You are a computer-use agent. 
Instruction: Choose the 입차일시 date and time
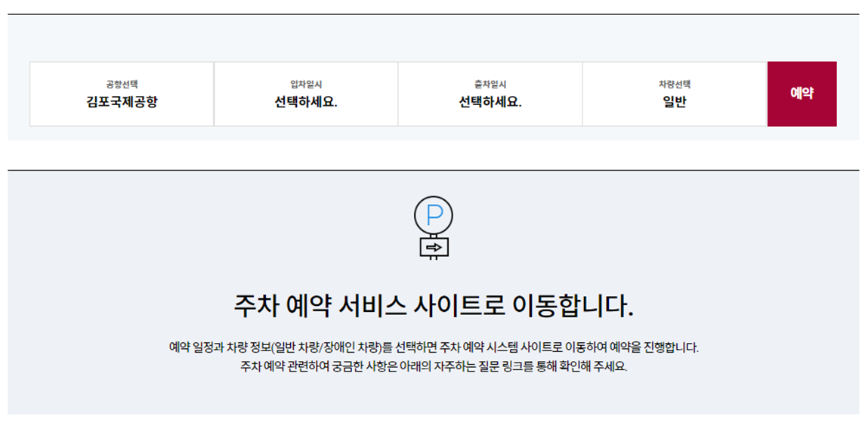[306, 94]
